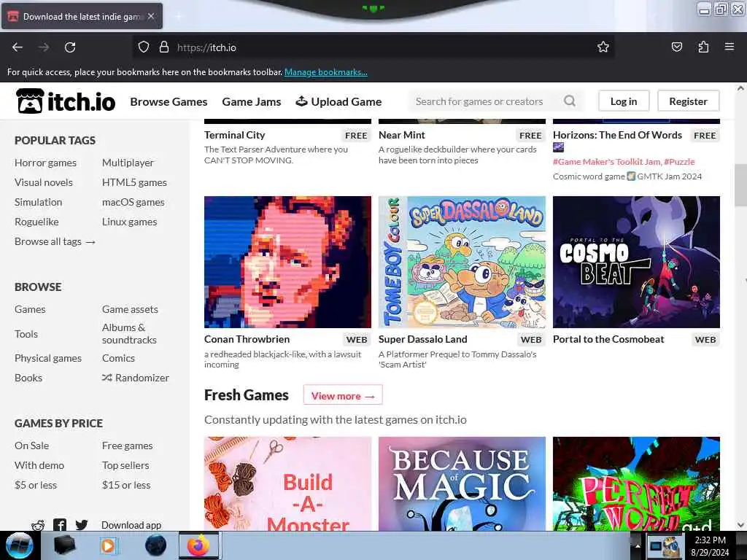Click the padlock site info icon
The image size is (747, 560).
tap(164, 47)
